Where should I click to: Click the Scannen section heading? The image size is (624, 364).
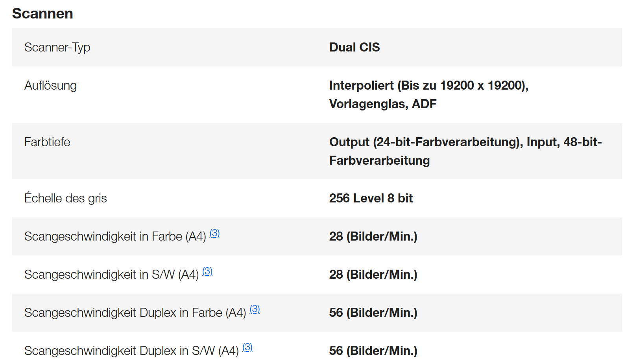tap(42, 13)
